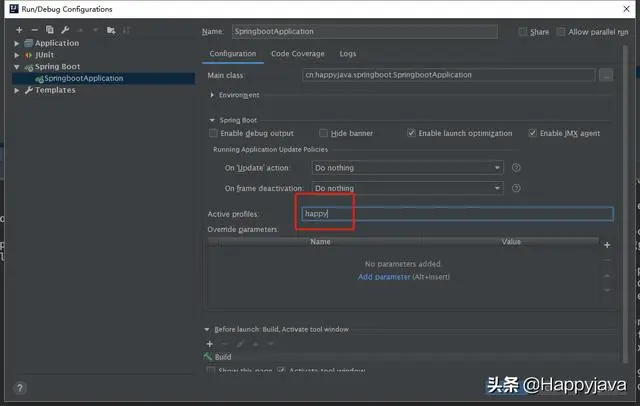The width and height of the screenshot is (640, 406).
Task: Collapse the Spring Boot settings section
Action: point(212,120)
